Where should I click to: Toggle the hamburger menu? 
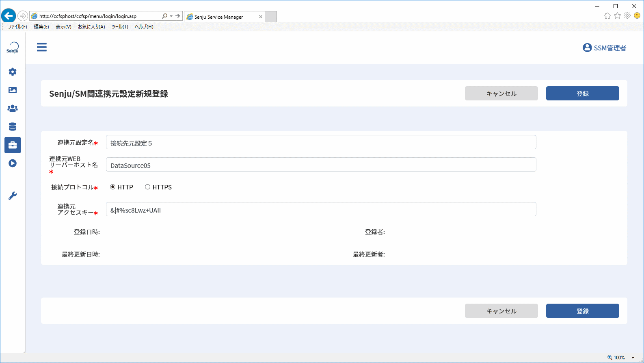(x=42, y=47)
